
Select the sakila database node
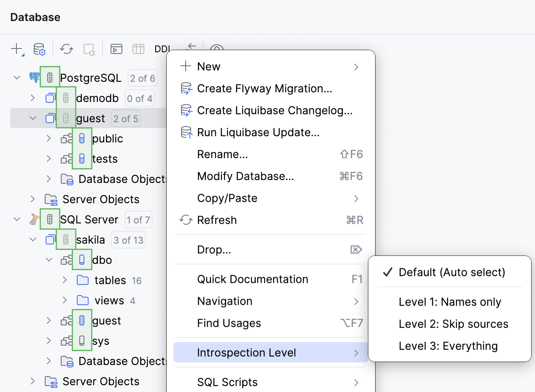pos(90,239)
